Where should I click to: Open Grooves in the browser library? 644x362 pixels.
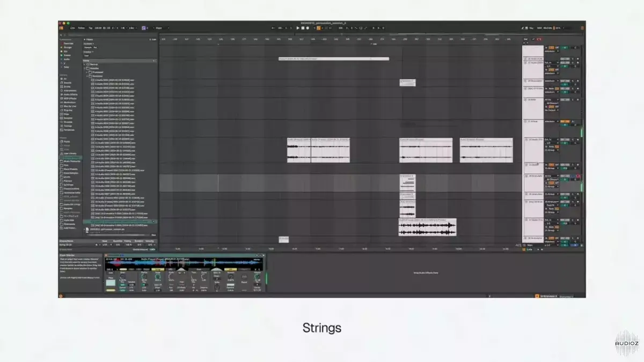(68, 122)
